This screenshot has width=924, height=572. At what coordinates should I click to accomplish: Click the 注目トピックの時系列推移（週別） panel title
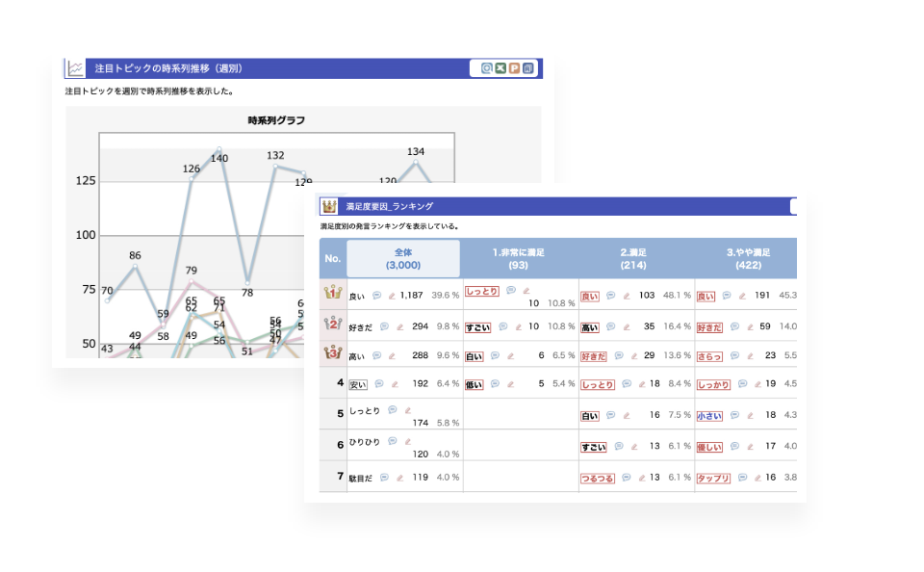pos(168,68)
